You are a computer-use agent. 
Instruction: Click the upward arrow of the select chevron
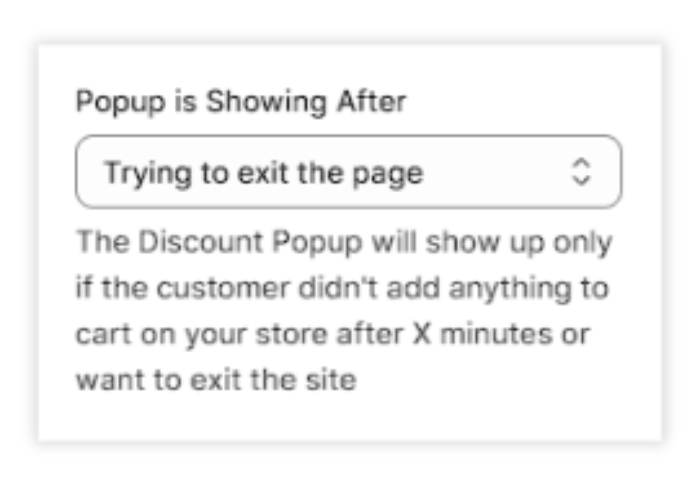[x=581, y=164]
